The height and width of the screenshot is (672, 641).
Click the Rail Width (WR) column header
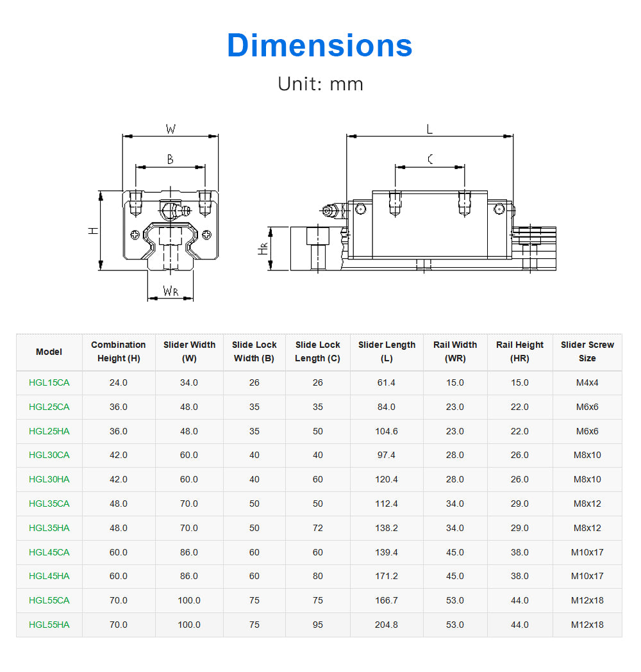pos(455,352)
